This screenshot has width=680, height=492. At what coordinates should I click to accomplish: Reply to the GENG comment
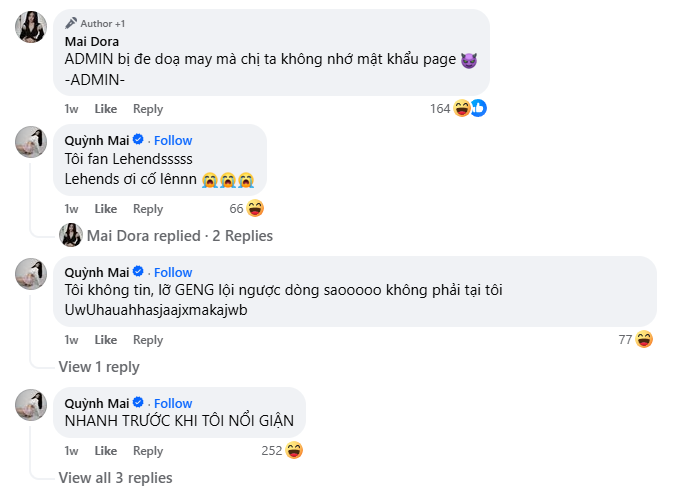click(148, 341)
